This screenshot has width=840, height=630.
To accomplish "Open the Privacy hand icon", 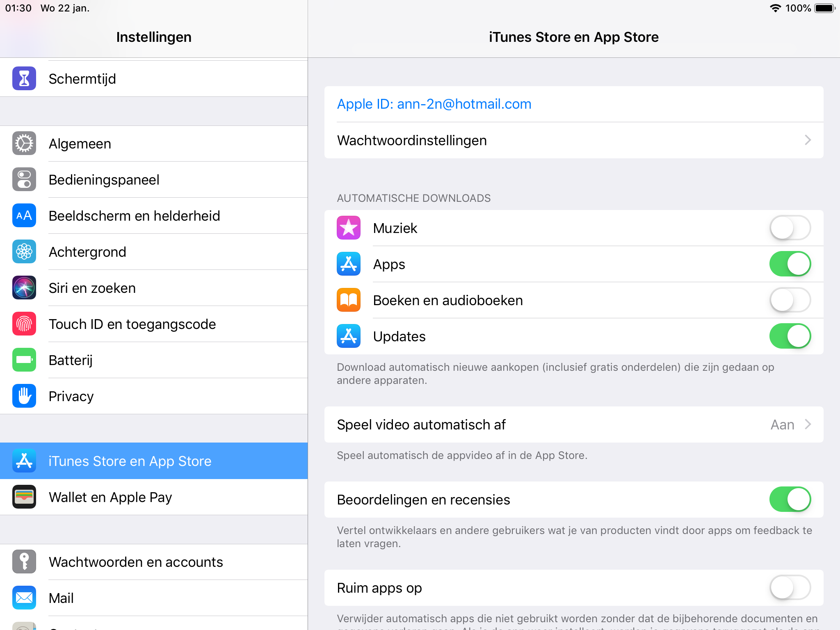I will 24,396.
